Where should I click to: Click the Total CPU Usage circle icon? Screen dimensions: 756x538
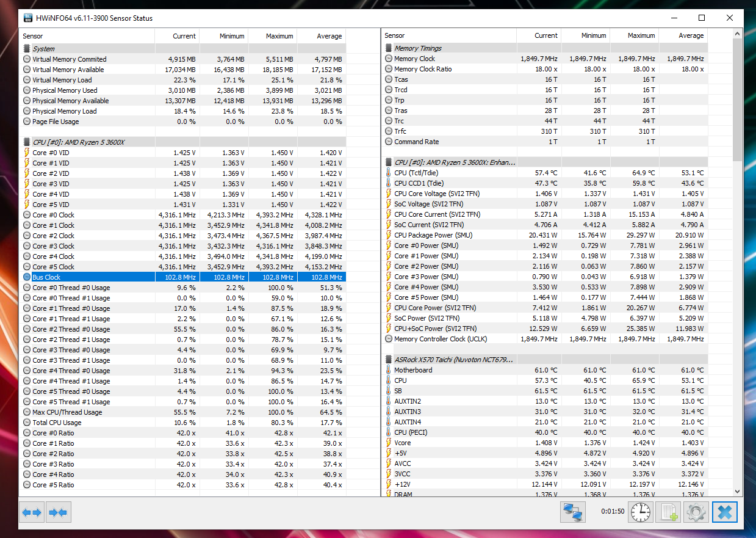(x=27, y=423)
